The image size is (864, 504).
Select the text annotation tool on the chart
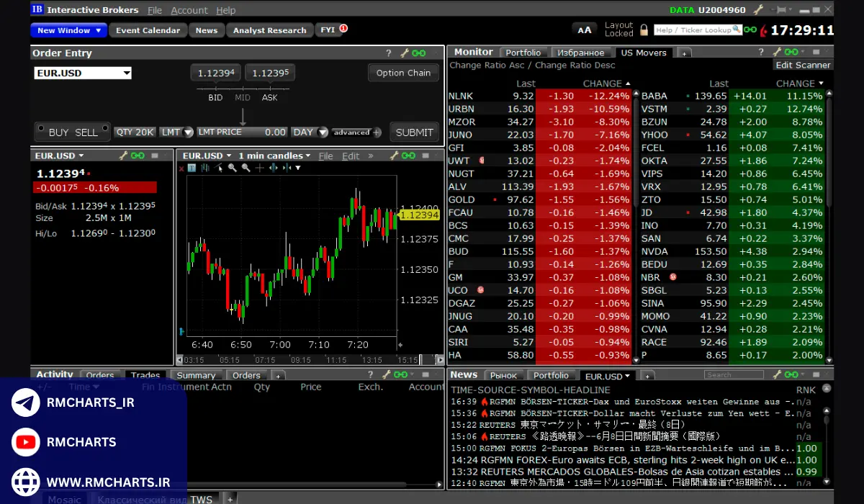coord(192,167)
